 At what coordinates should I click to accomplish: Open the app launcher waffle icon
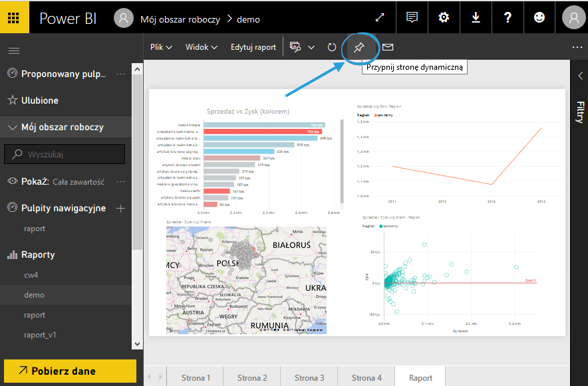coord(14,17)
